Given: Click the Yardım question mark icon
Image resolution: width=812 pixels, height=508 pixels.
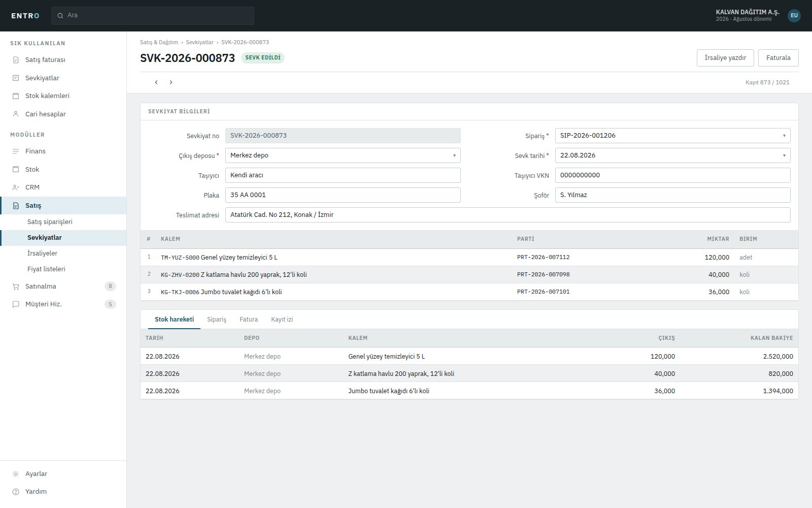Looking at the screenshot, I should click(x=16, y=492).
